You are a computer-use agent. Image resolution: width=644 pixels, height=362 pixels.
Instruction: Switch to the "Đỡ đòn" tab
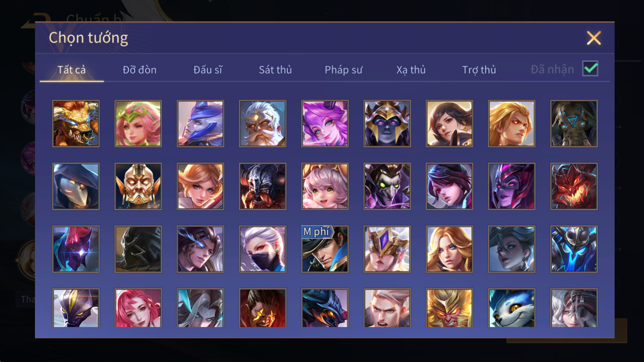[139, 70]
